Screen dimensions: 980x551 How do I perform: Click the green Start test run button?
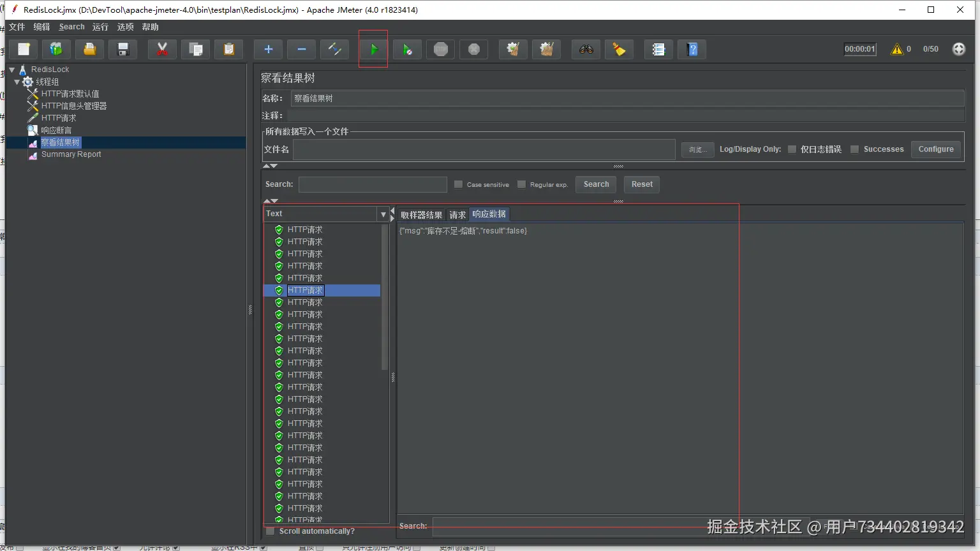[373, 50]
